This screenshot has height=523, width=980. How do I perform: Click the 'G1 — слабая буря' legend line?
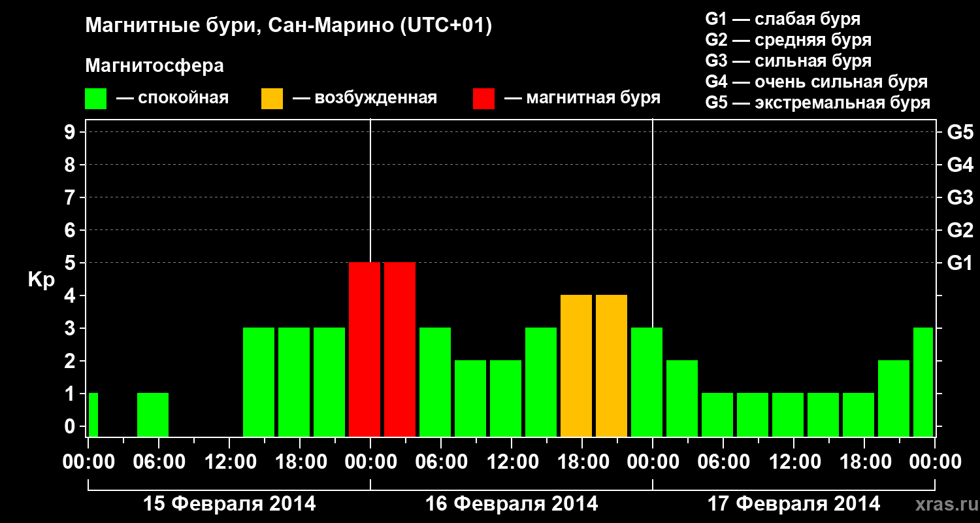click(x=783, y=19)
